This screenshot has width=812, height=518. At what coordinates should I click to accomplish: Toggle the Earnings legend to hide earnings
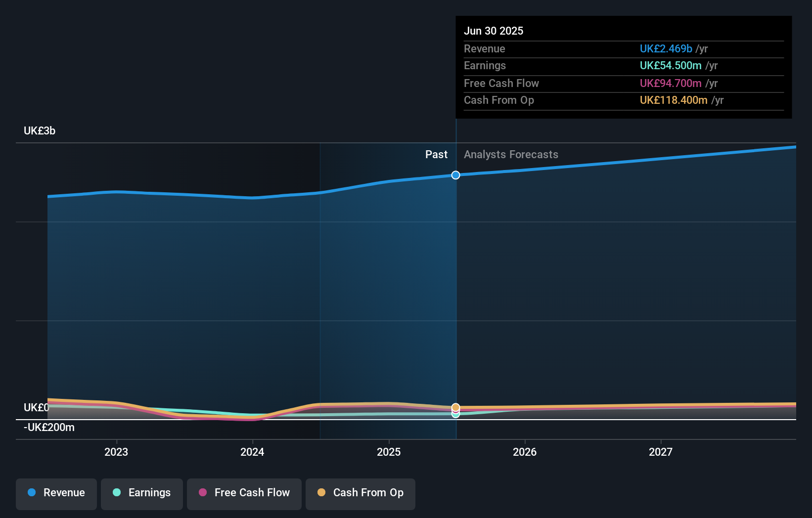(x=141, y=493)
